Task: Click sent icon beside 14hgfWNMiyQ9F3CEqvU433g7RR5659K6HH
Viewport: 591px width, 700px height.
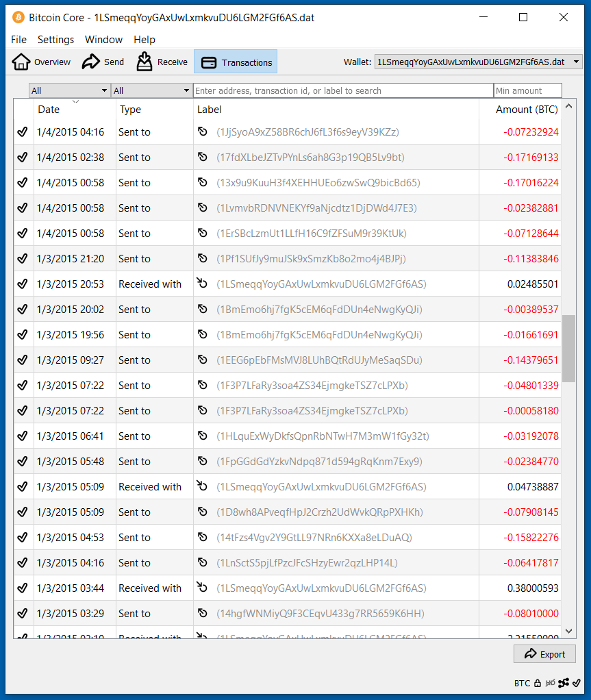Action: pos(203,613)
